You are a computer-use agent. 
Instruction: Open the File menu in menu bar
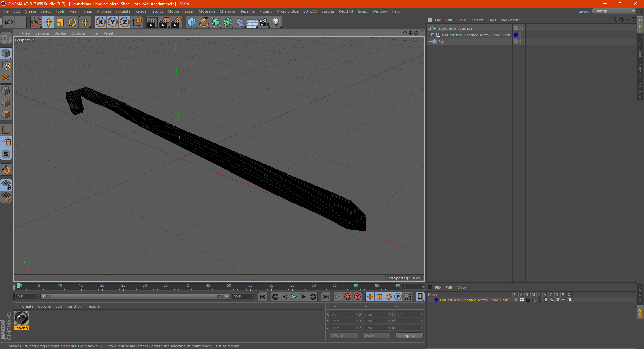(6, 11)
